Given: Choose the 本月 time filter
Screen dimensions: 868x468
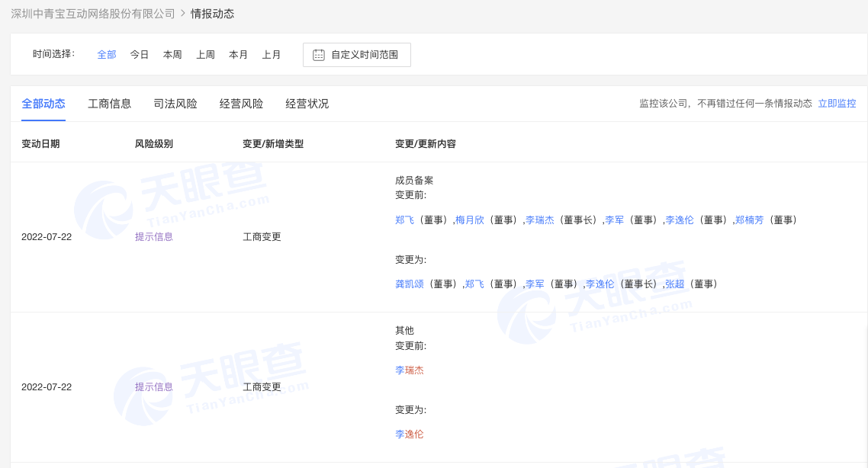Looking at the screenshot, I should click(239, 55).
